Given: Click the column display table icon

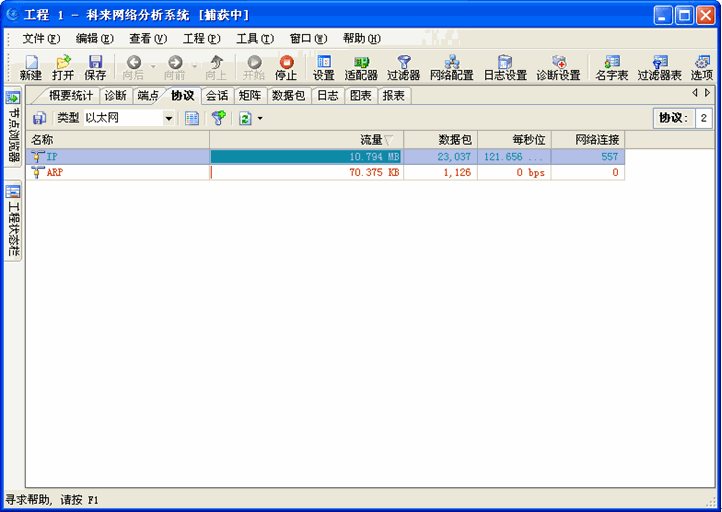Looking at the screenshot, I should [x=192, y=118].
